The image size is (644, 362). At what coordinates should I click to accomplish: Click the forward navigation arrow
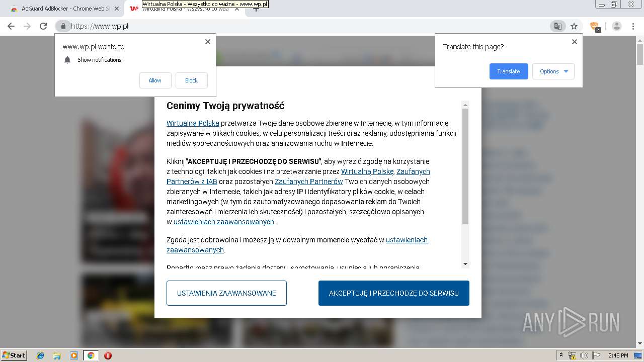point(27,26)
